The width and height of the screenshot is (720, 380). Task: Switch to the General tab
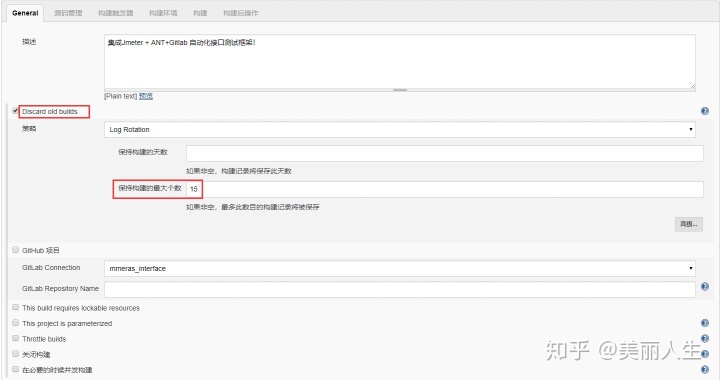coord(25,13)
